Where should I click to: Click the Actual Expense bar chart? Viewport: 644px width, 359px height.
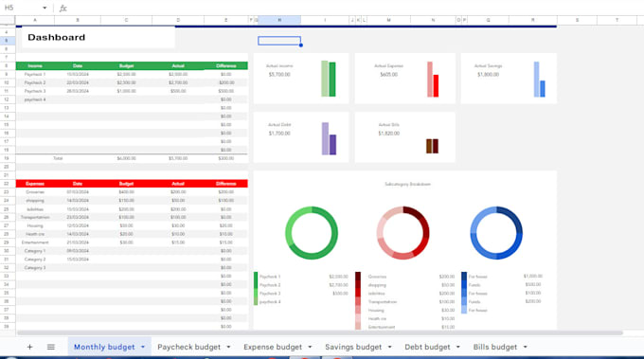pyautogui.click(x=433, y=80)
